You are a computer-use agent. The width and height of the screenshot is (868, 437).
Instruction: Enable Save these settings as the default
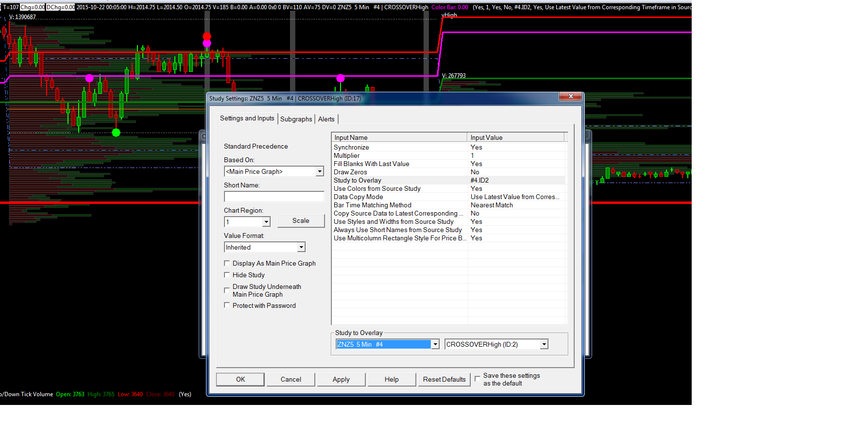click(x=477, y=379)
